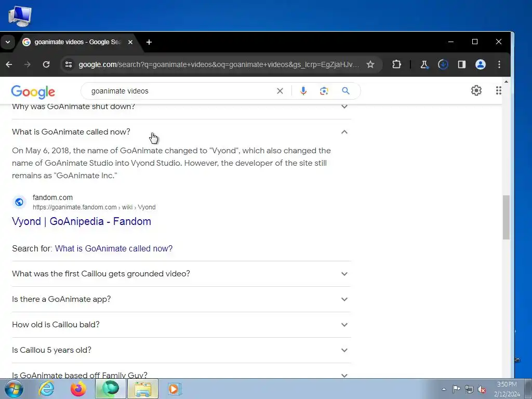
Task: Launch Internet Explorer from taskbar
Action: pyautogui.click(x=46, y=389)
